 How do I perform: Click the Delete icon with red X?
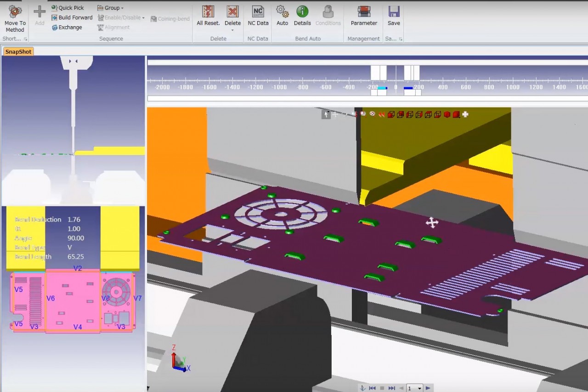click(x=232, y=11)
